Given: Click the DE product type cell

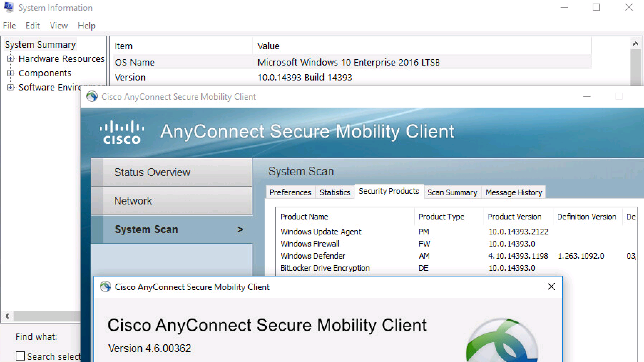Looking at the screenshot, I should 423,268.
